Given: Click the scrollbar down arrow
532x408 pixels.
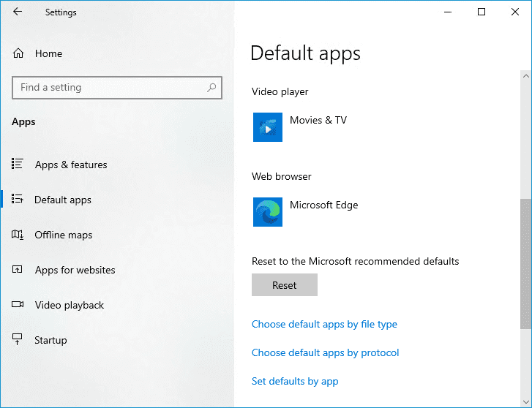Looking at the screenshot, I should pyautogui.click(x=525, y=402).
